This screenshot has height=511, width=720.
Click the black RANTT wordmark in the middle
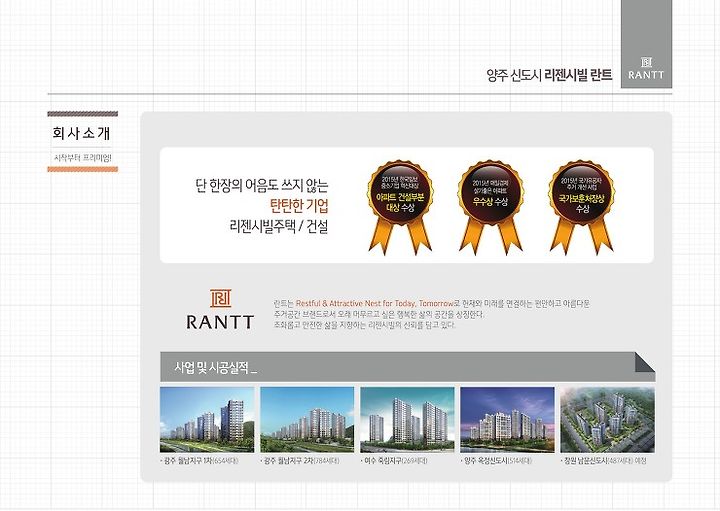coord(220,322)
